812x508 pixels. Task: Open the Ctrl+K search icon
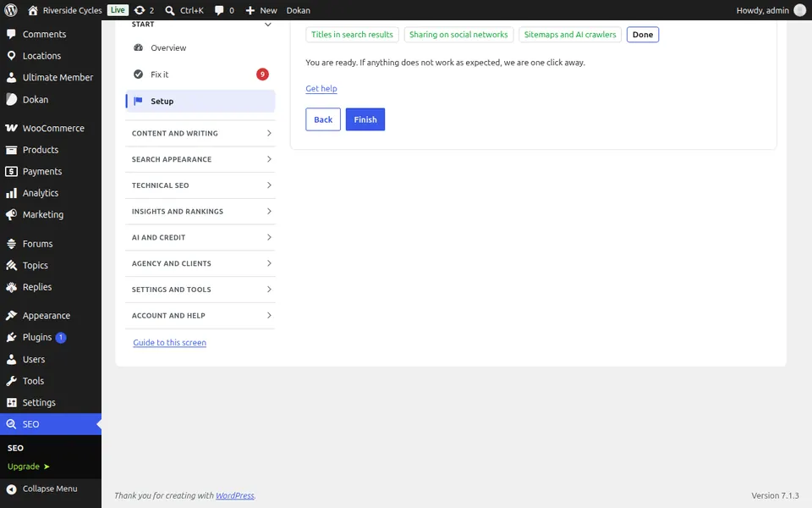(184, 10)
